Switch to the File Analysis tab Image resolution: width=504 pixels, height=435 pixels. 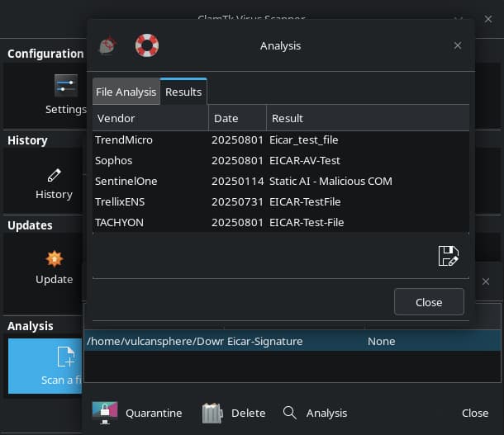click(x=125, y=92)
